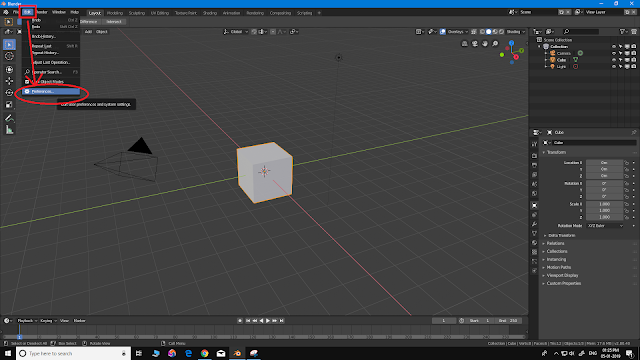The image size is (640, 360).
Task: Click the Blender icon in Windows taskbar
Action: (237, 353)
